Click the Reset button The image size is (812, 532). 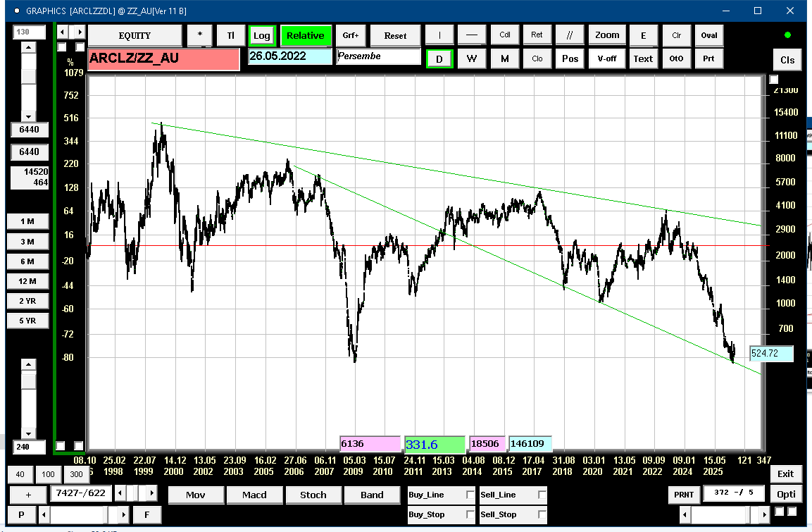click(395, 36)
